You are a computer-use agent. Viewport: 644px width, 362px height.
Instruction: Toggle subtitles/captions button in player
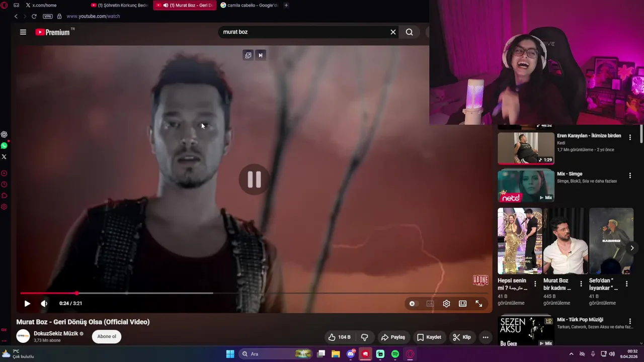(x=430, y=304)
